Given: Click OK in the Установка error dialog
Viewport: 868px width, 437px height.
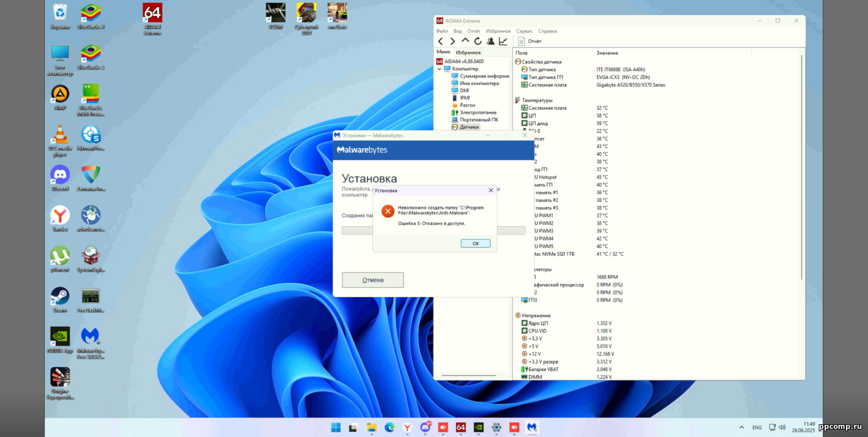Looking at the screenshot, I should pyautogui.click(x=476, y=243).
